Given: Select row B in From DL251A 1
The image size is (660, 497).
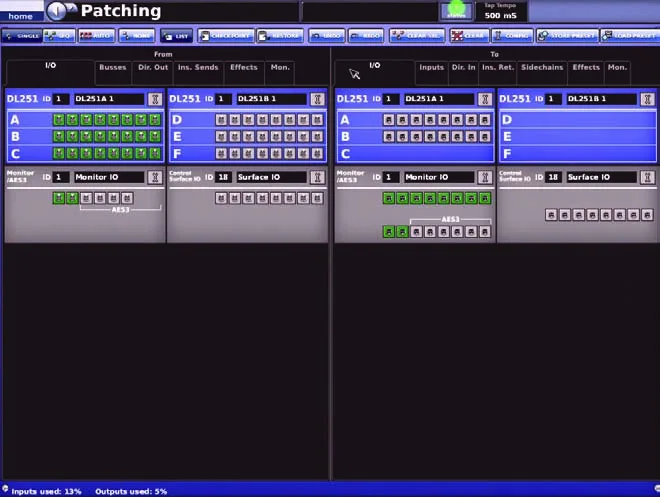Looking at the screenshot, I should click(x=85, y=137).
